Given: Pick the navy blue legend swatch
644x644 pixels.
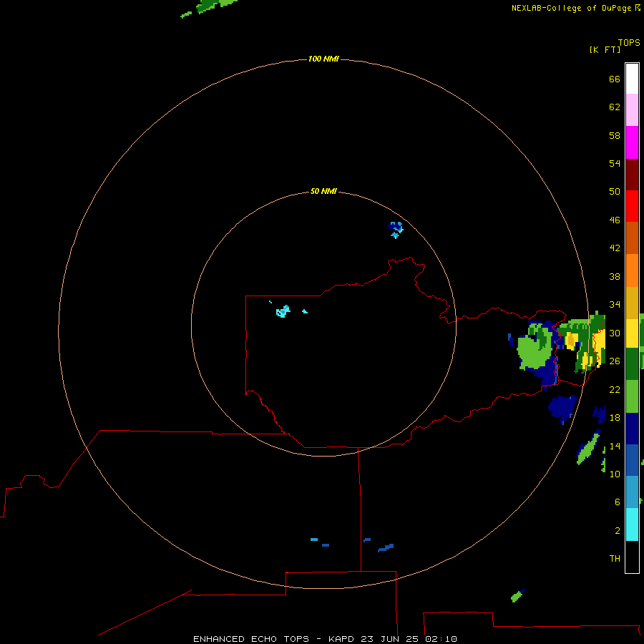Looking at the screenshot, I should pos(632,429).
